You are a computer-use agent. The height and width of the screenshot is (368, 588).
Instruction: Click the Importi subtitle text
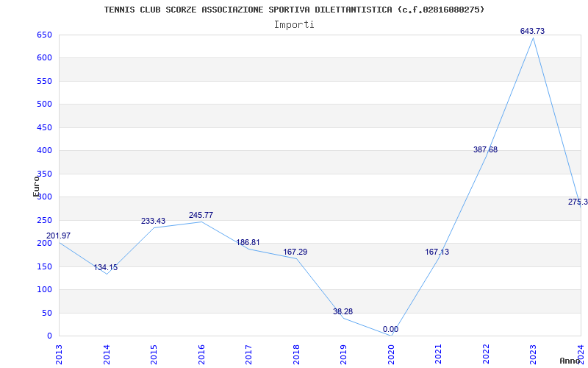(x=294, y=24)
